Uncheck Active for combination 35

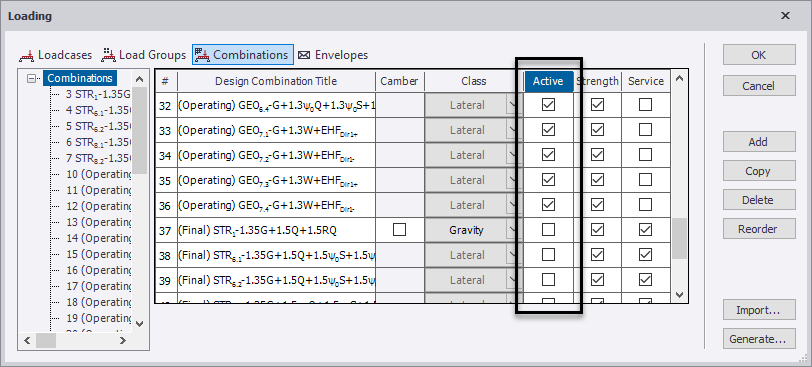coord(548,180)
